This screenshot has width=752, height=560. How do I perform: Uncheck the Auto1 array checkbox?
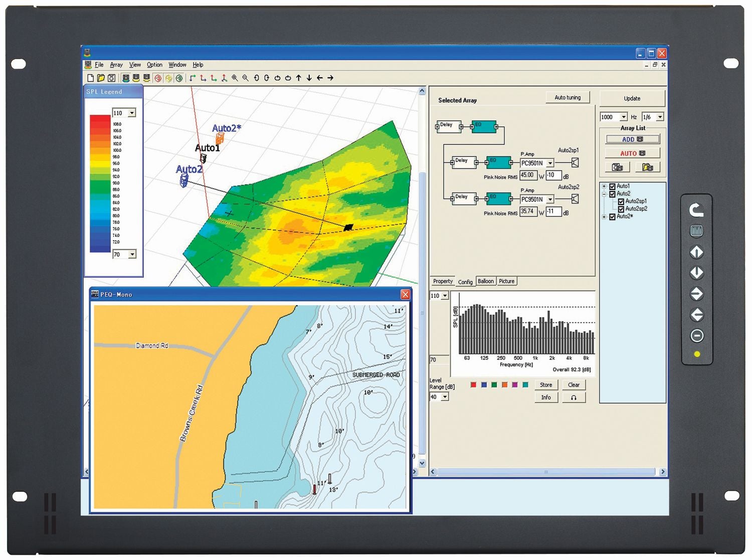coord(612,186)
